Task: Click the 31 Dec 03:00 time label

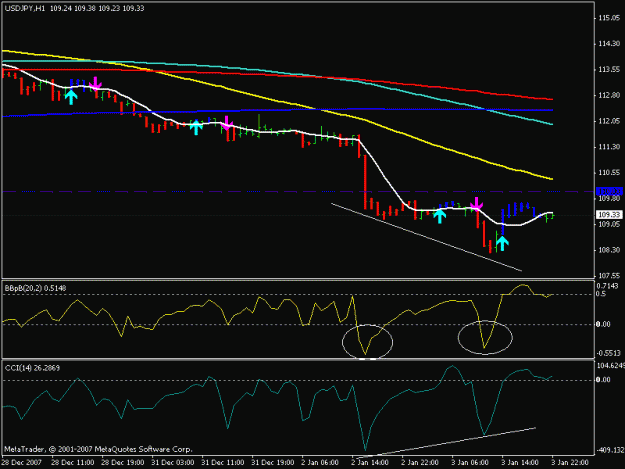Action: (x=173, y=463)
